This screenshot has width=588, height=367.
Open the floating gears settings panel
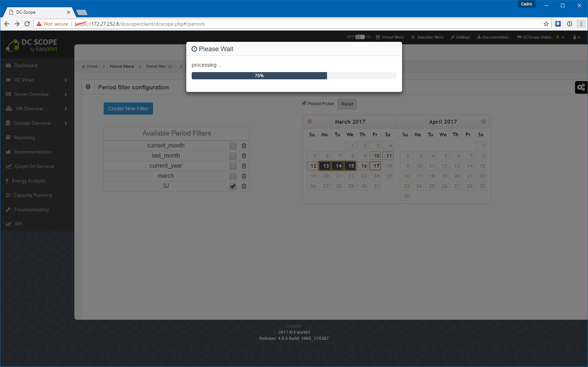[581, 87]
